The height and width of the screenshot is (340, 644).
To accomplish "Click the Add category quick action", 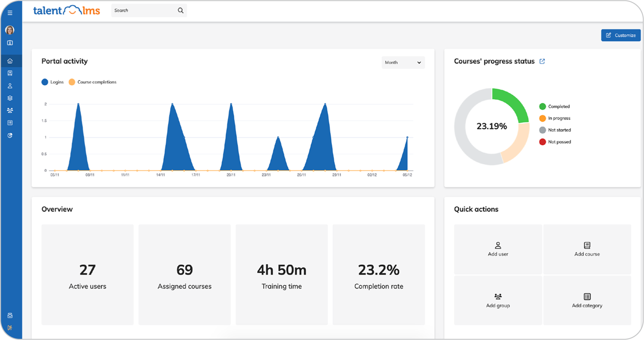I will click(587, 300).
